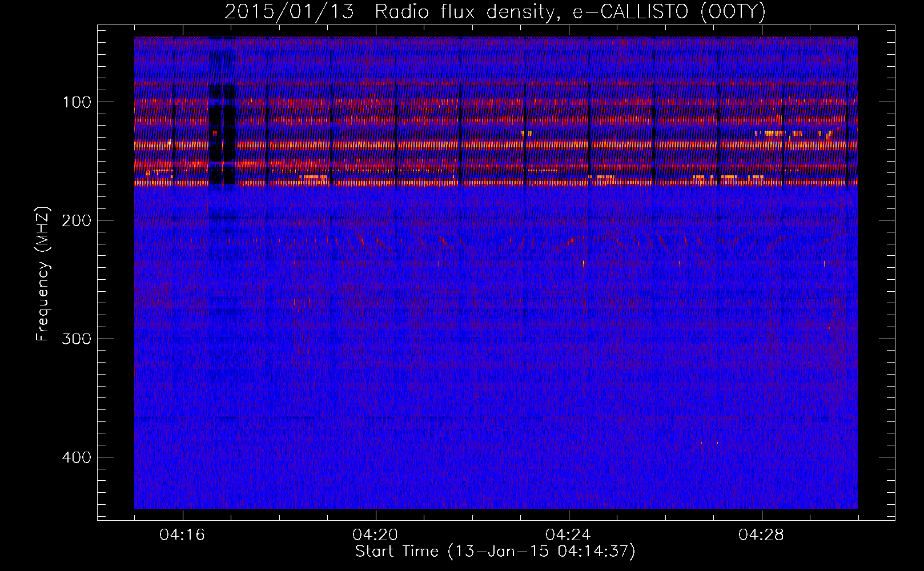The image size is (924, 571).
Task: Click the "Frequency (MHZ)" axis label
Action: tap(43, 274)
